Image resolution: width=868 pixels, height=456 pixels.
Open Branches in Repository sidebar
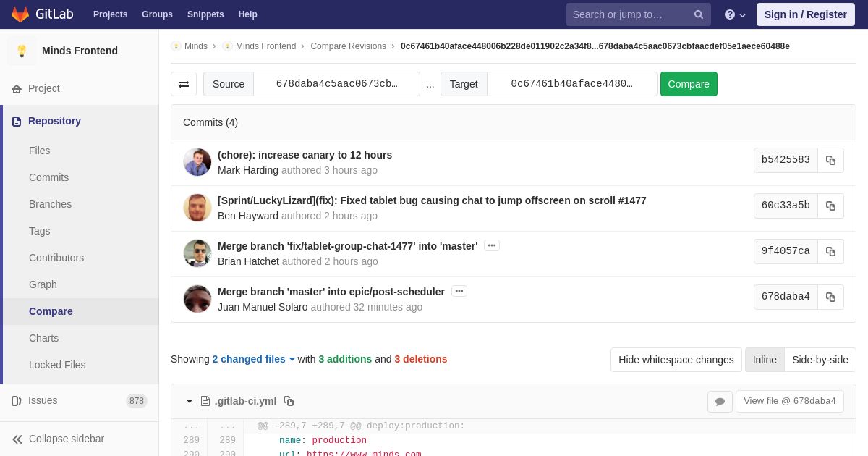click(x=50, y=204)
